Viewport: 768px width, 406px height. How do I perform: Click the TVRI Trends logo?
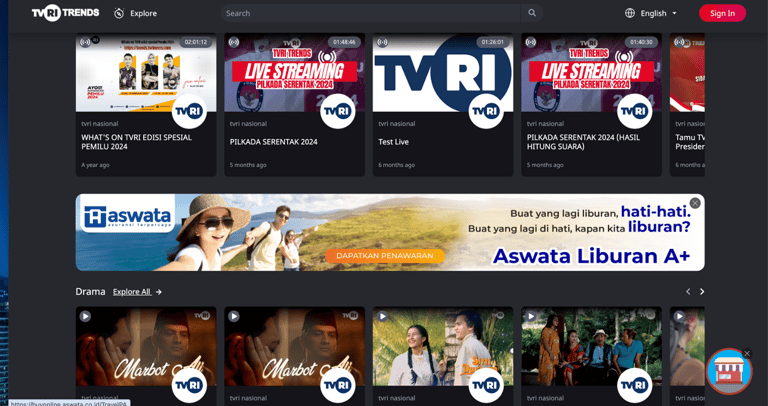click(65, 13)
